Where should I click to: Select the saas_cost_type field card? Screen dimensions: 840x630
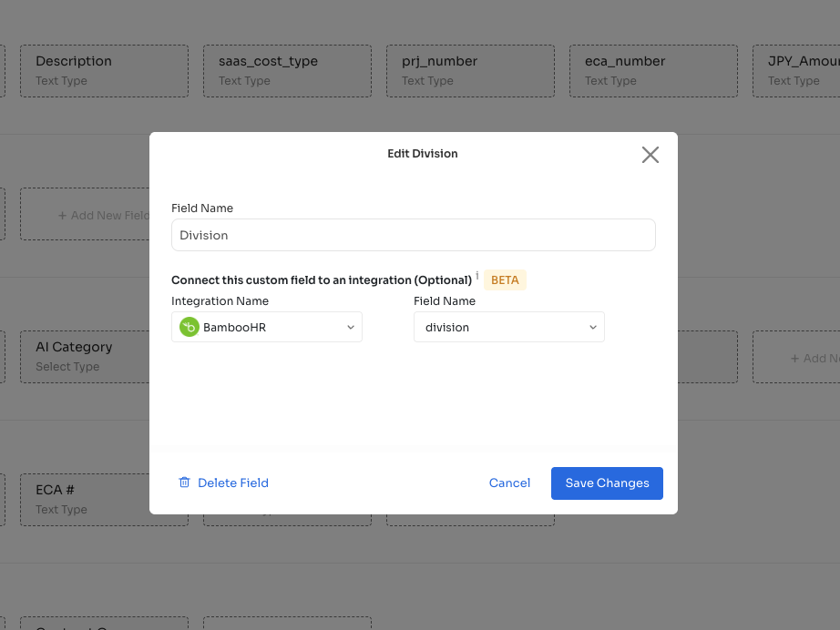[287, 71]
